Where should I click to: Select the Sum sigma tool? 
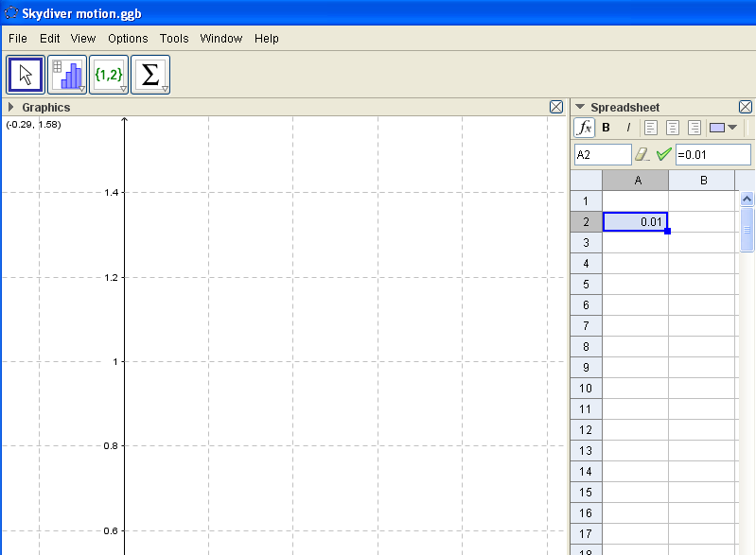point(149,75)
